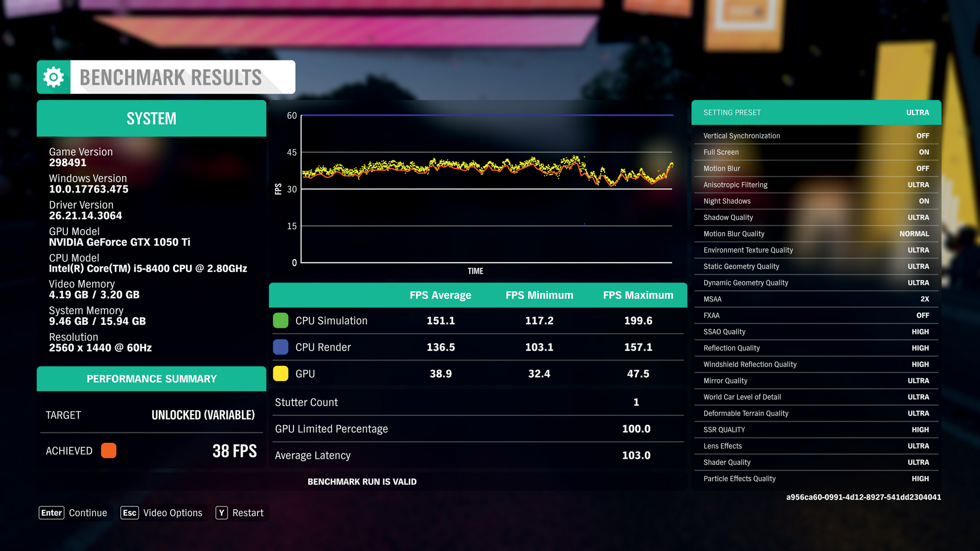Click the FPS over time graph
The height and width of the screenshot is (551, 980).
click(x=486, y=189)
